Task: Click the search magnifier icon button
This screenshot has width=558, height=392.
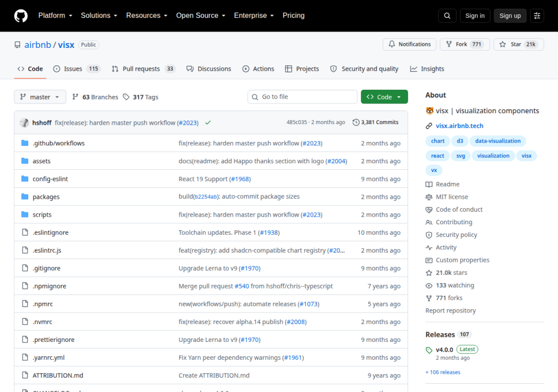Action: pyautogui.click(x=447, y=16)
